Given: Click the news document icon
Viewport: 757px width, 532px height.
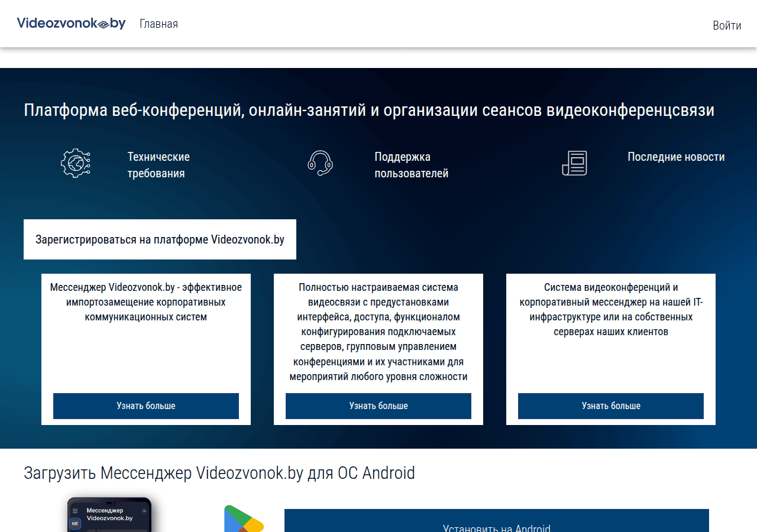Looking at the screenshot, I should click(574, 163).
